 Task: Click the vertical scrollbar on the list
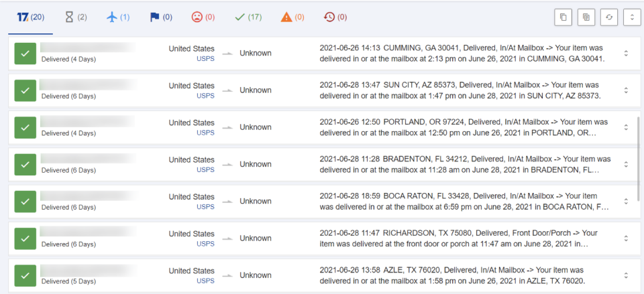coord(638,158)
